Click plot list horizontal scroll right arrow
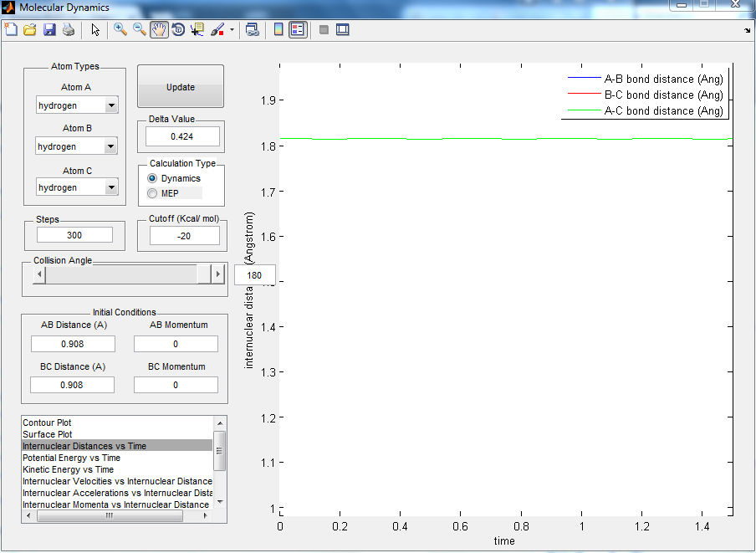The width and height of the screenshot is (756, 553). click(206, 515)
